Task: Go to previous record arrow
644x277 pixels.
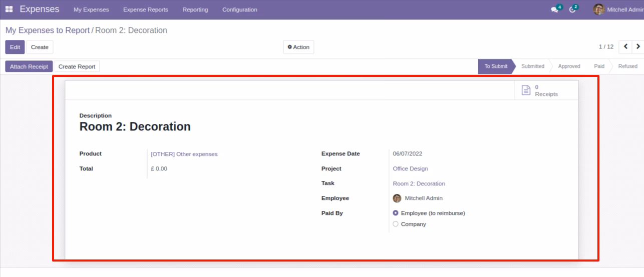Action: tap(625, 46)
